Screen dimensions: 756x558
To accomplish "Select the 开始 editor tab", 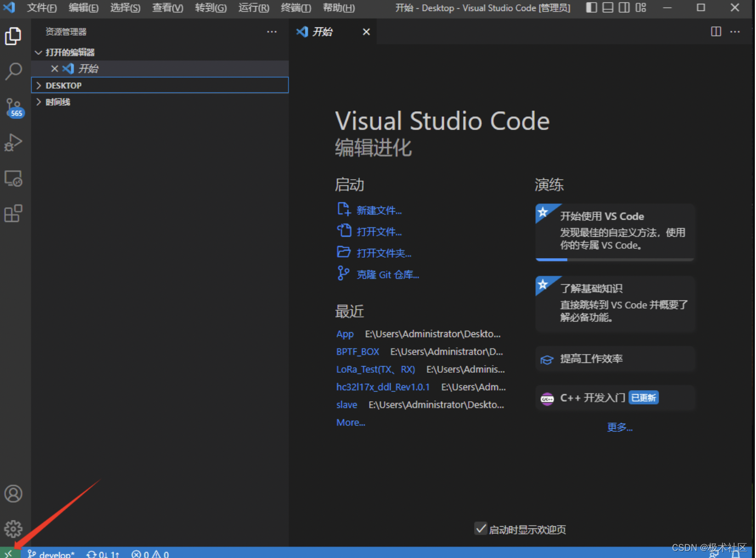I will [x=334, y=32].
